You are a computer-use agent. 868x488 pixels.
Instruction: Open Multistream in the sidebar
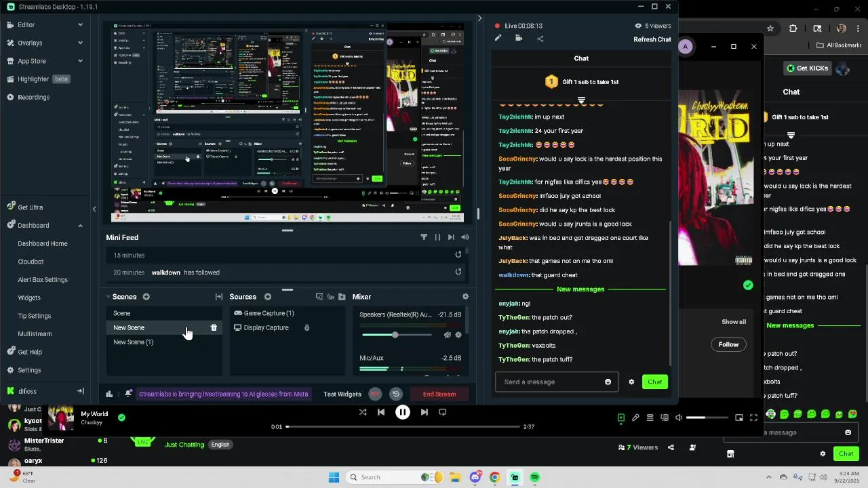coord(35,334)
